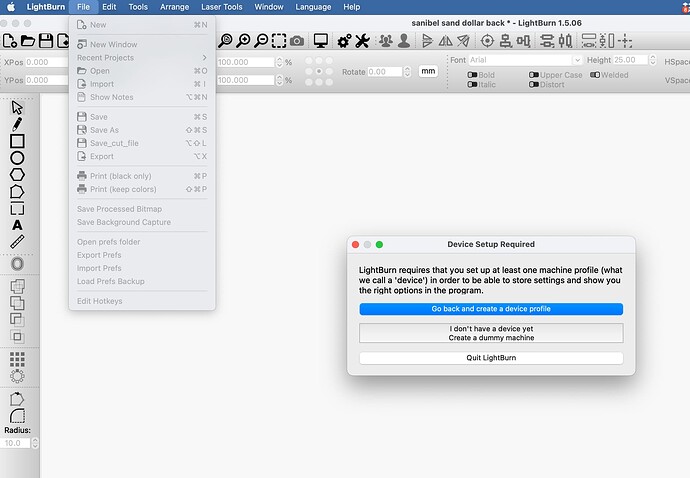Select the Ellipse tool
Image resolution: width=690 pixels, height=478 pixels.
point(17,158)
